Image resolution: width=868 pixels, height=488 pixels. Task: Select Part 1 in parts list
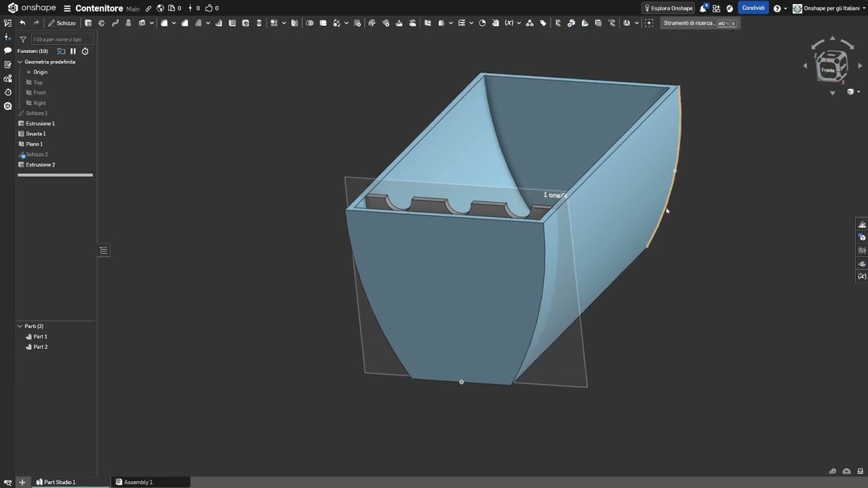click(x=40, y=336)
